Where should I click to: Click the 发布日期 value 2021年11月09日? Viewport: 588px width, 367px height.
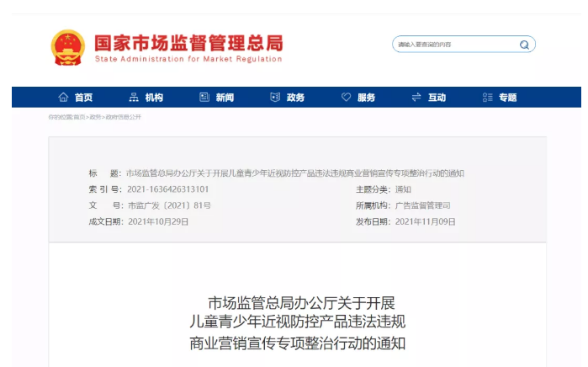click(426, 221)
